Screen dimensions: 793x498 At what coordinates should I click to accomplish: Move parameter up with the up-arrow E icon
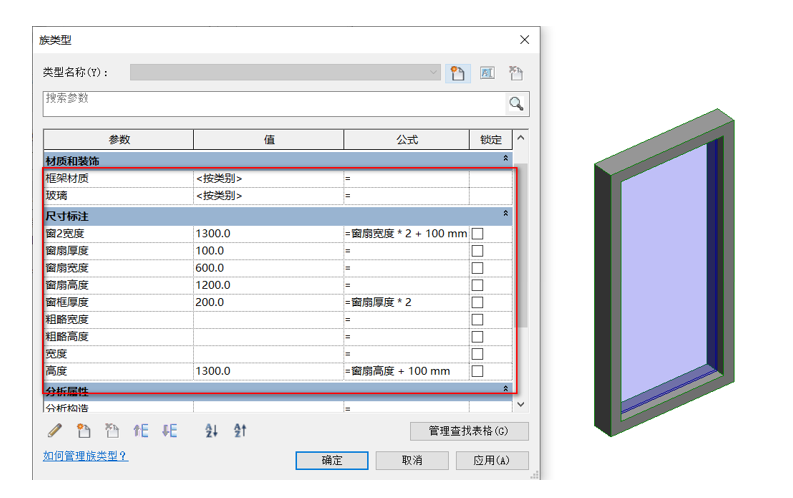click(x=141, y=431)
